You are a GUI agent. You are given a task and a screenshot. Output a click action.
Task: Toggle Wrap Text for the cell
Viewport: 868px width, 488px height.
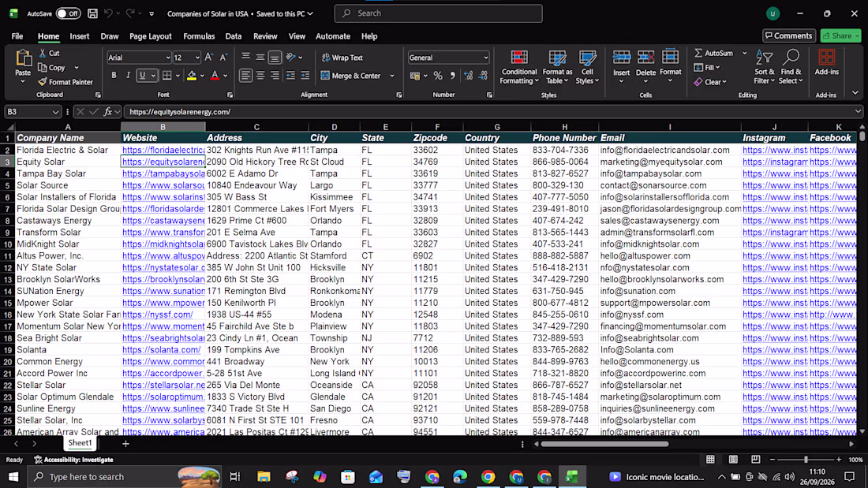[x=342, y=58]
